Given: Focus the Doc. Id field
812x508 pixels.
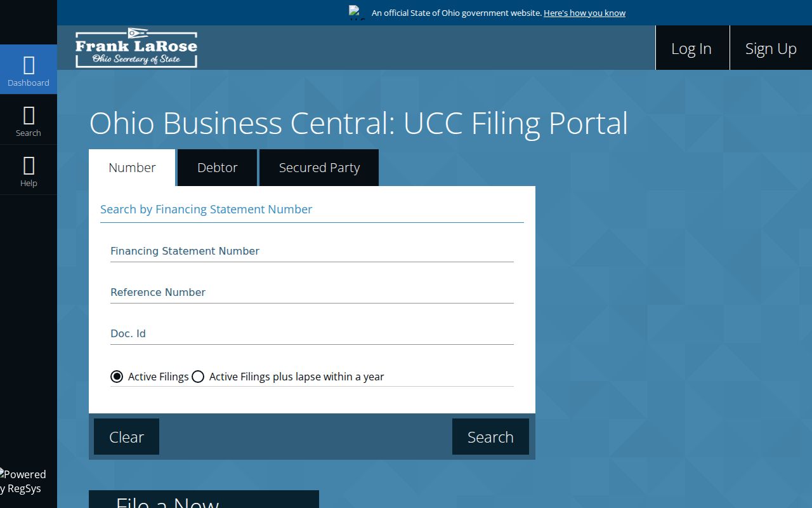Looking at the screenshot, I should (312, 333).
